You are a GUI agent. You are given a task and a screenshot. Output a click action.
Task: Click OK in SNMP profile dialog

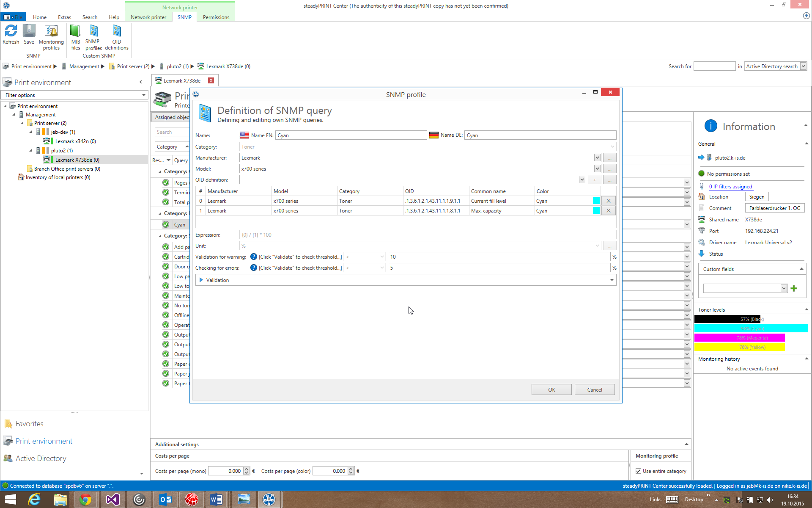click(551, 390)
